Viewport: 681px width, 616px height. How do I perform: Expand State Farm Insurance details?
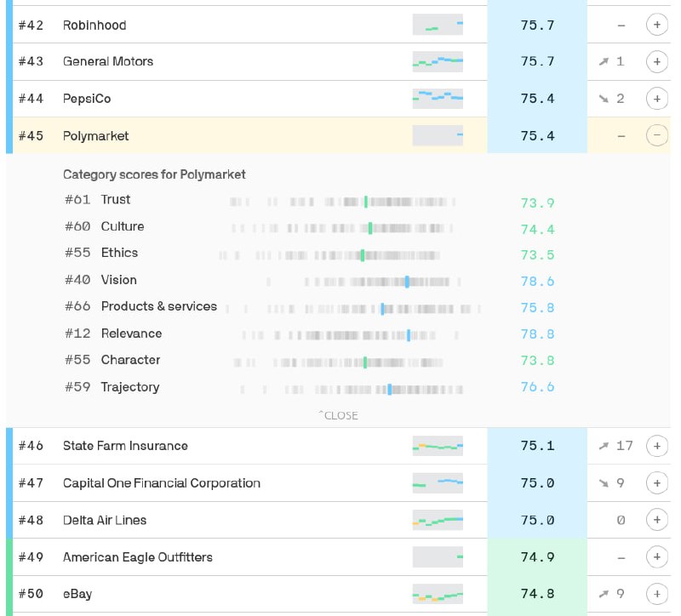click(656, 446)
